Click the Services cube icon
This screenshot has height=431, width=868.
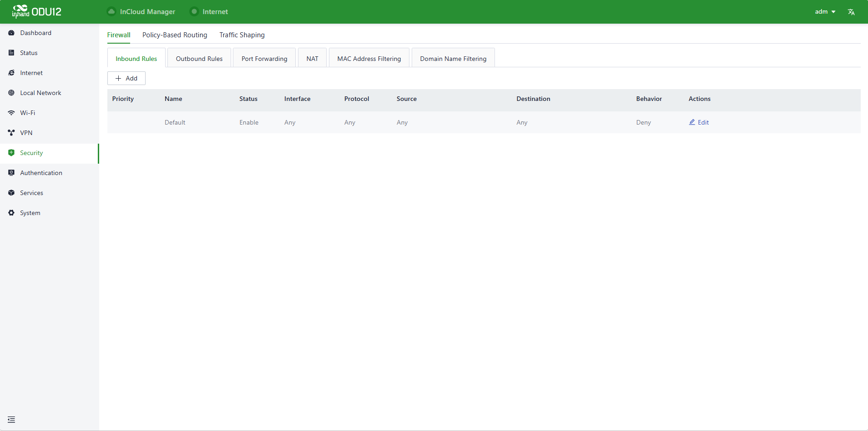(x=11, y=193)
